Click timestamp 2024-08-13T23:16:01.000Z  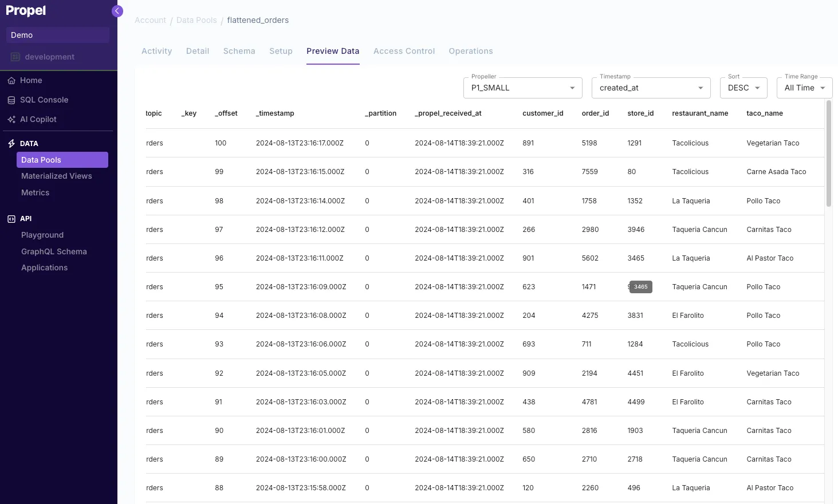300,431
